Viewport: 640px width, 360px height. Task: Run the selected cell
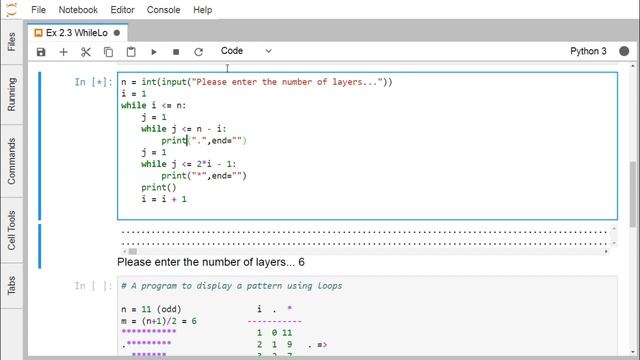(153, 52)
